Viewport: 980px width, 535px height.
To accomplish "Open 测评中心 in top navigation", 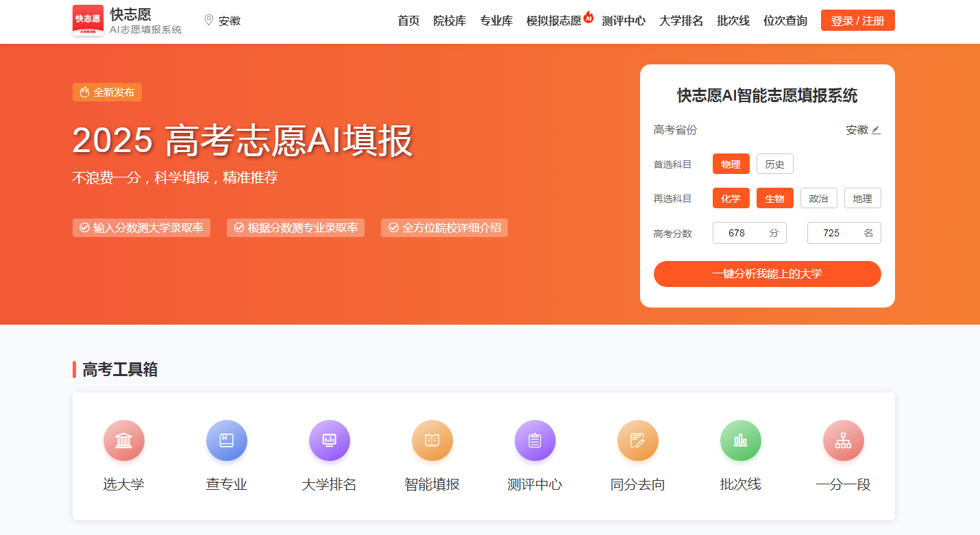I will [x=624, y=21].
